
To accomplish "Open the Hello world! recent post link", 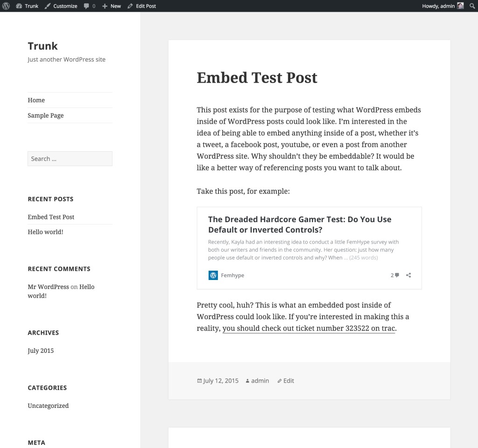I will click(45, 232).
